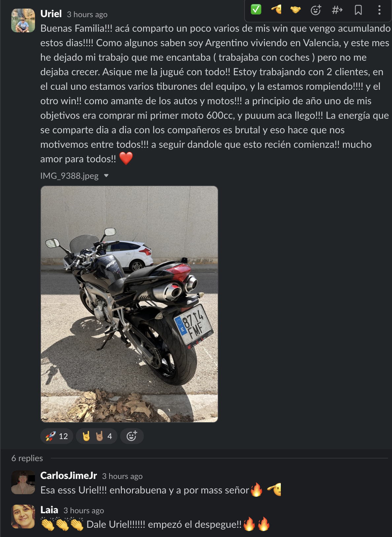The height and width of the screenshot is (537, 392).
Task: Open the add reaction picker in toolbar
Action: [x=316, y=10]
